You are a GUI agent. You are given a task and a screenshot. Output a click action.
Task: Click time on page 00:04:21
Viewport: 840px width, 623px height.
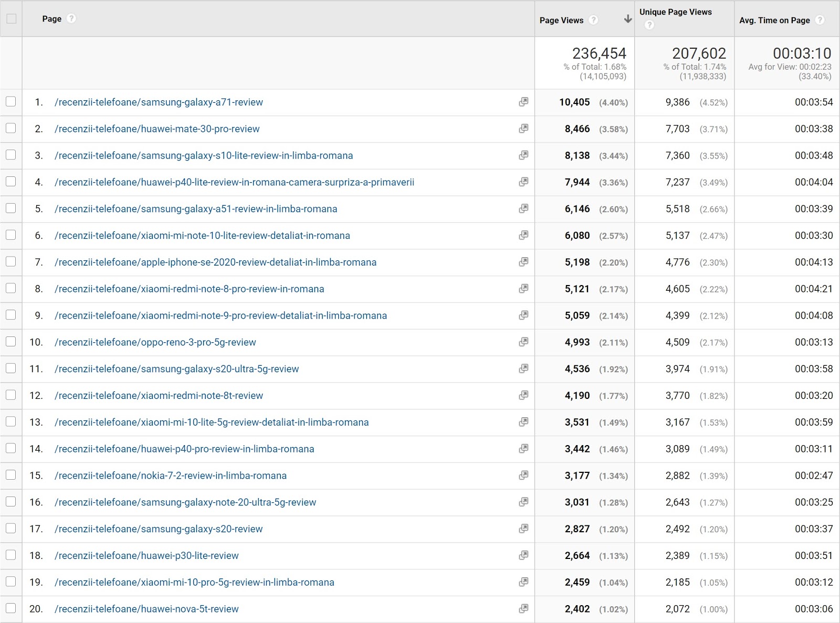814,289
